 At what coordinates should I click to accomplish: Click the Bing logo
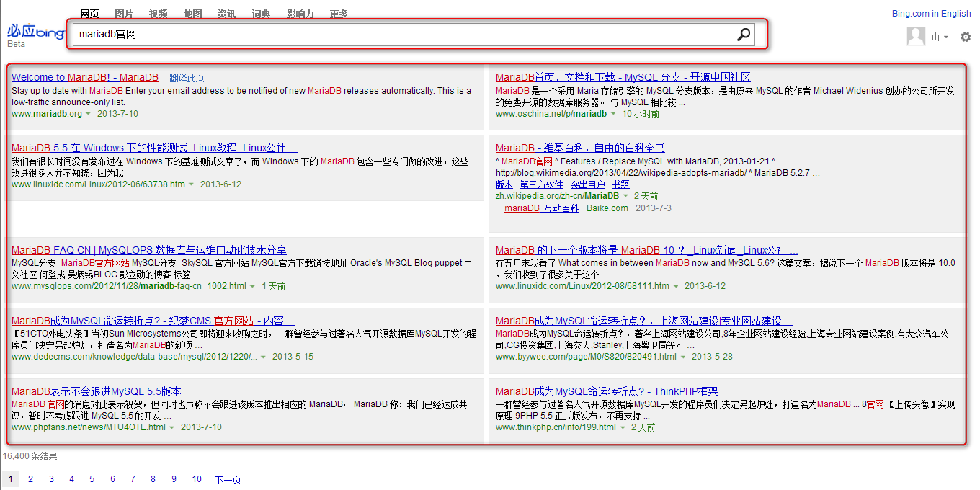click(35, 32)
